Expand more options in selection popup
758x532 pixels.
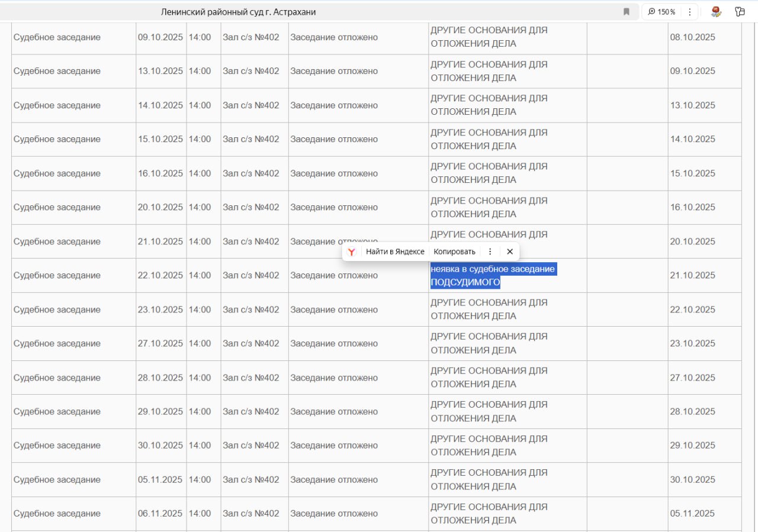[490, 252]
